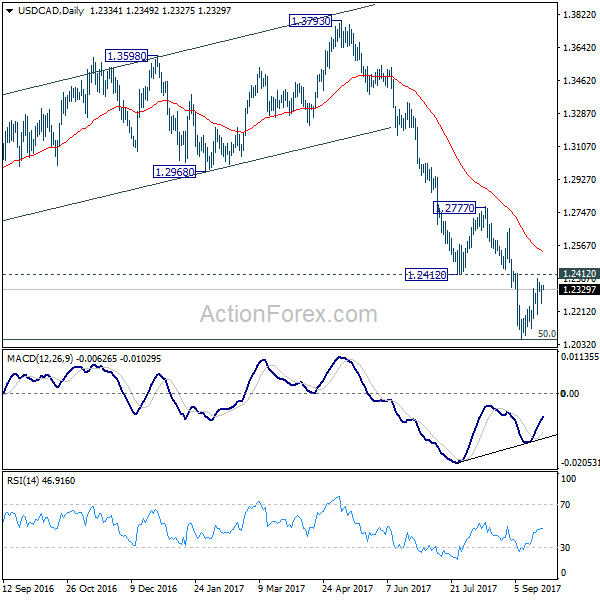Select the 26 Oct 2016 date label
The height and width of the screenshot is (600, 600).
pyautogui.click(x=91, y=588)
